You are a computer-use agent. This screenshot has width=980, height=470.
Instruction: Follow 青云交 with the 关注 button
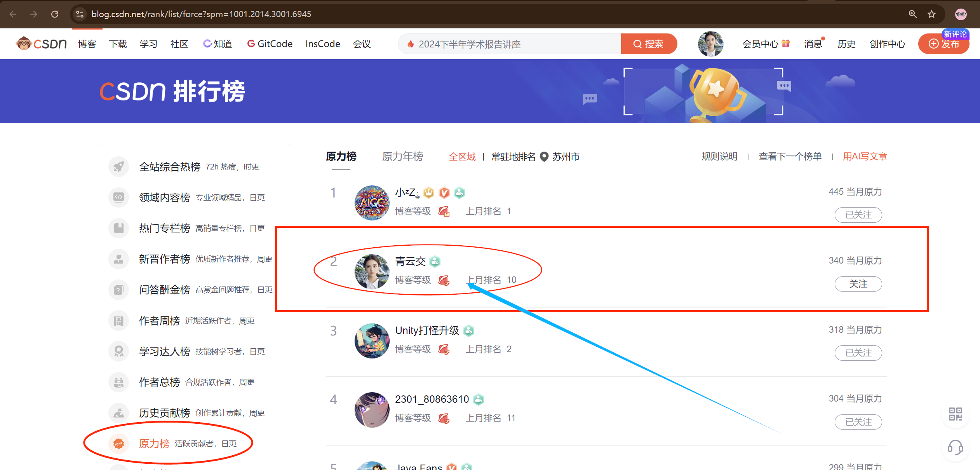tap(858, 284)
